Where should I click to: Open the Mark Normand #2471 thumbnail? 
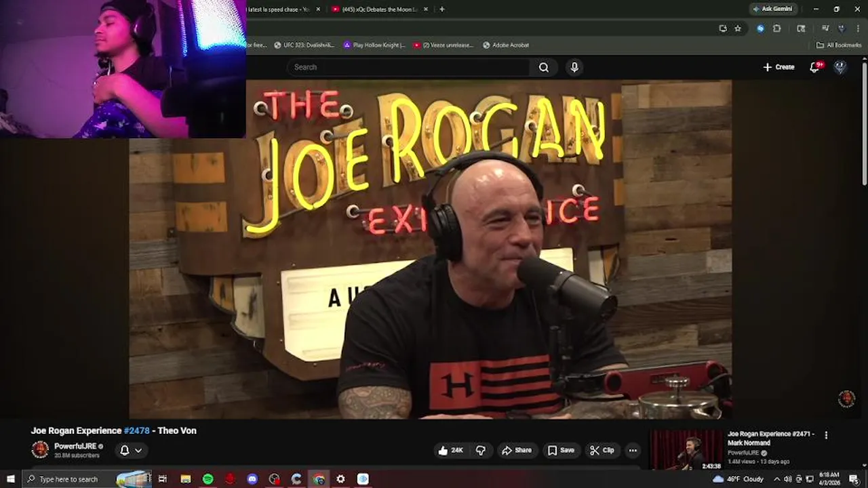pyautogui.click(x=686, y=450)
